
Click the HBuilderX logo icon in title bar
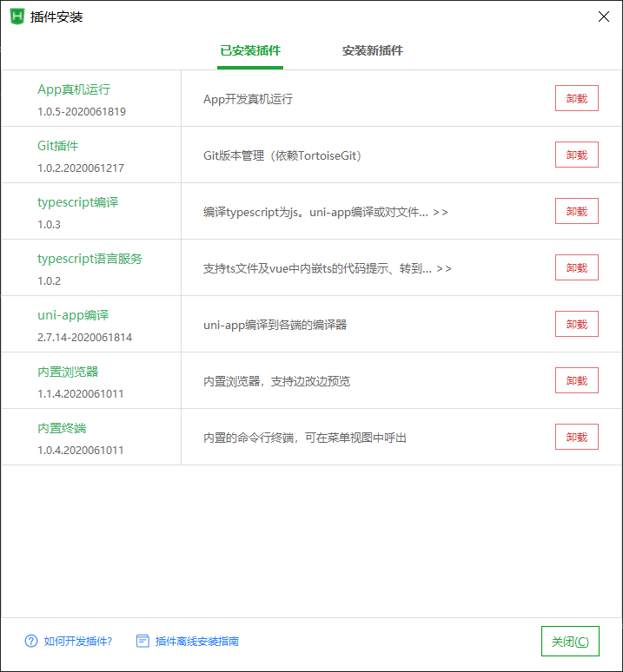pos(17,16)
